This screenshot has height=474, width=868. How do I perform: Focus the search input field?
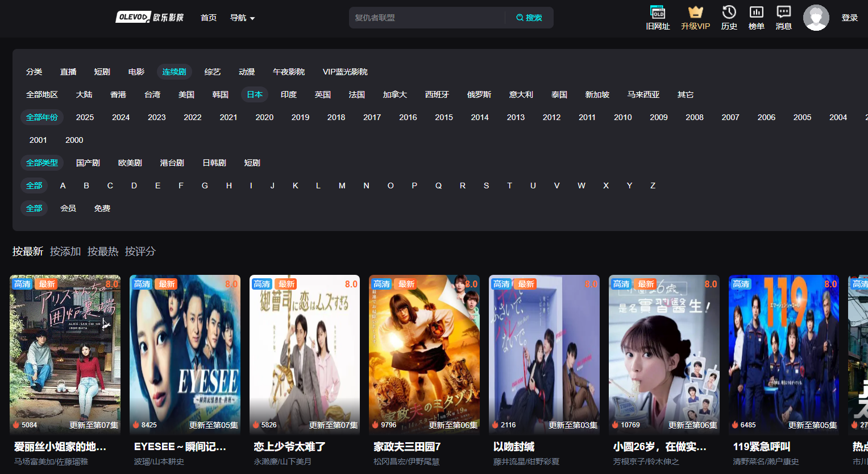(427, 18)
